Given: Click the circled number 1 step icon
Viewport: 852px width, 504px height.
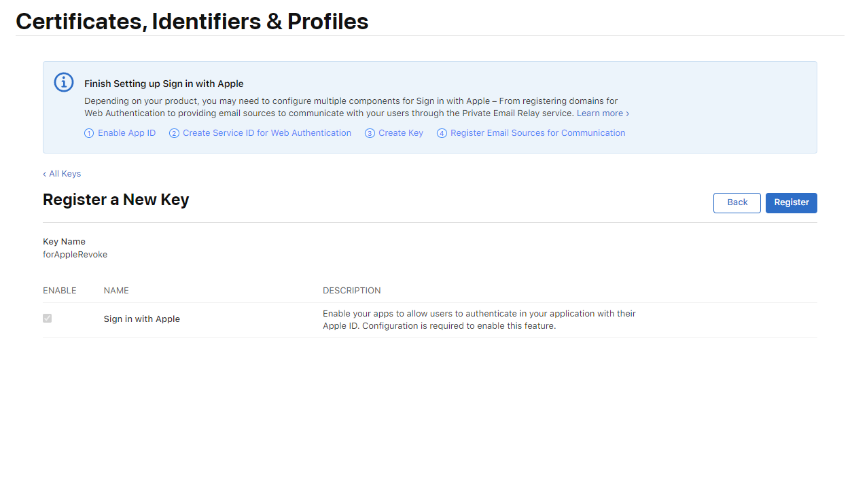Looking at the screenshot, I should pos(89,133).
